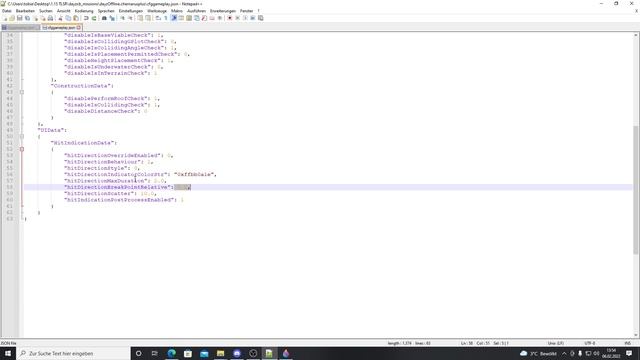Switch to the cfggameplay.json tab
The width and height of the screenshot is (640, 360).
(61, 27)
